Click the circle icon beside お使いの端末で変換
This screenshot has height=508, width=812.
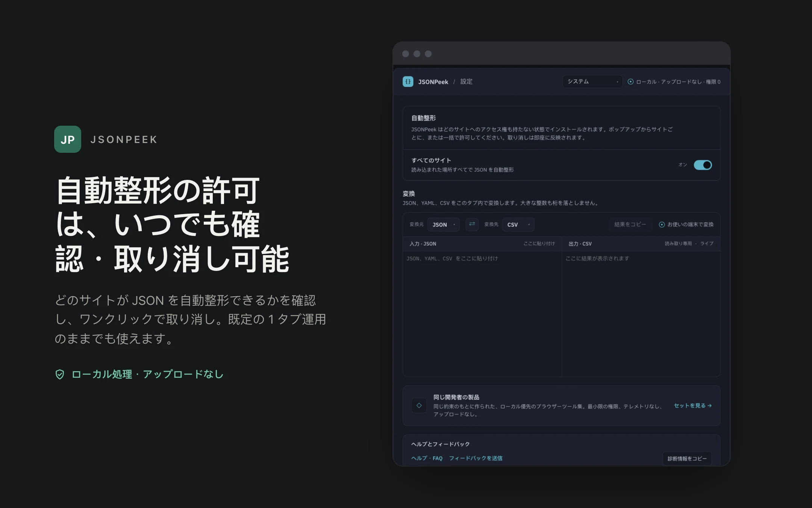pyautogui.click(x=662, y=225)
